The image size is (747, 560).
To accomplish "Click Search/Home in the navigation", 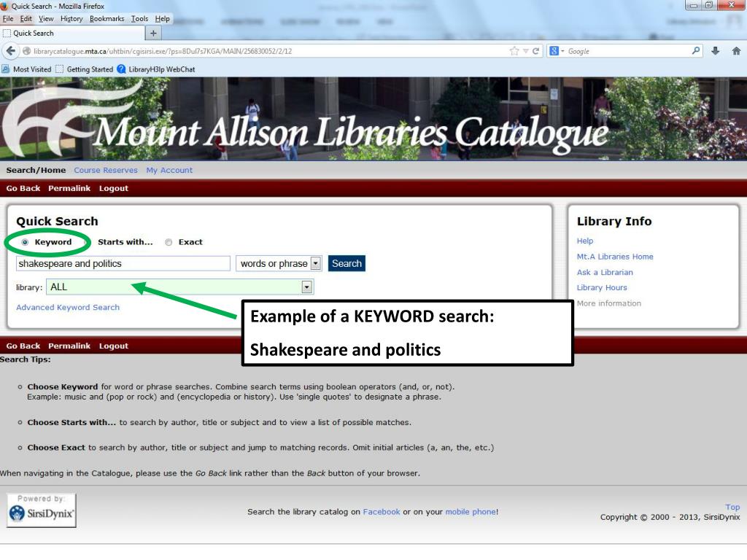I will 36,170.
